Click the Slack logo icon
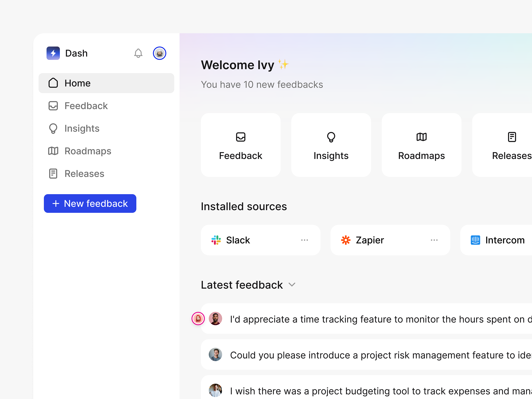The width and height of the screenshot is (532, 399). click(216, 240)
